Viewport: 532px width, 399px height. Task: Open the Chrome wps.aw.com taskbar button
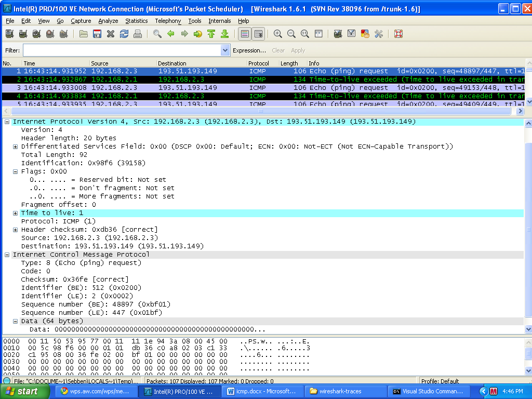tap(96, 391)
